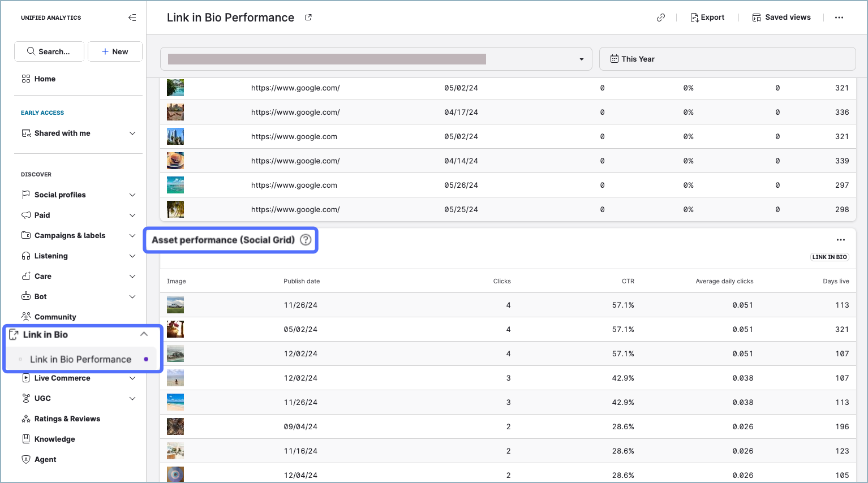Open the header more options ellipsis menu
Image resolution: width=868 pixels, height=483 pixels.
pyautogui.click(x=839, y=18)
